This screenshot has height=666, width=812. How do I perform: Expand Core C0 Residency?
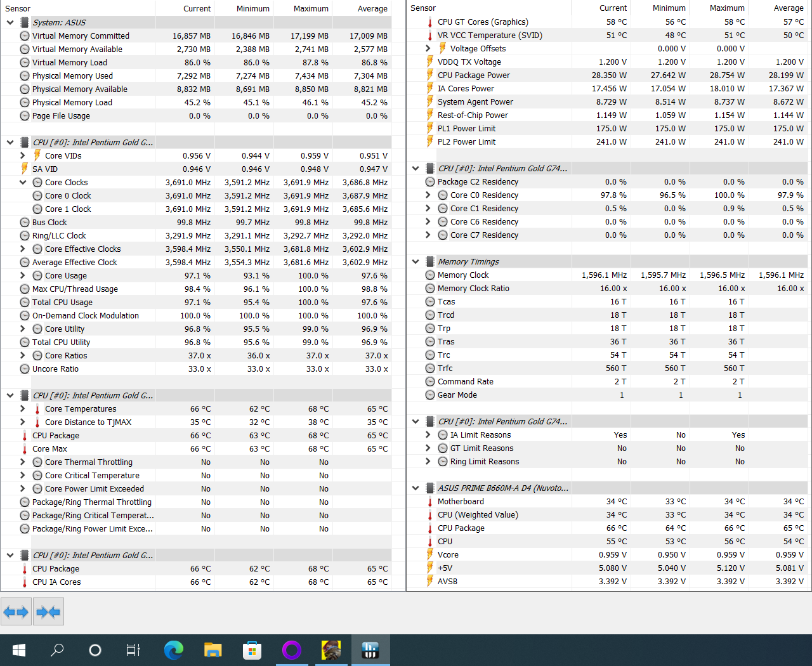pos(428,195)
